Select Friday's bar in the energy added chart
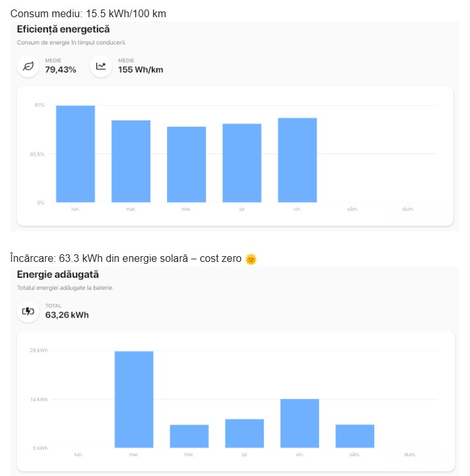Image resolution: width=470 pixels, height=476 pixels. click(300, 423)
